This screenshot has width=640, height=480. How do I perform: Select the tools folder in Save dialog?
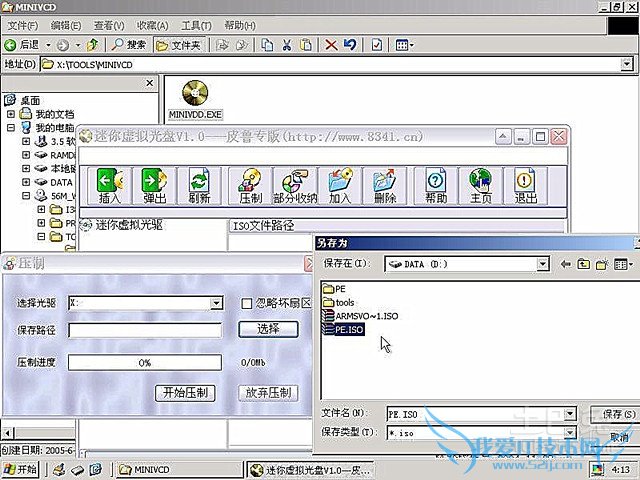338,303
